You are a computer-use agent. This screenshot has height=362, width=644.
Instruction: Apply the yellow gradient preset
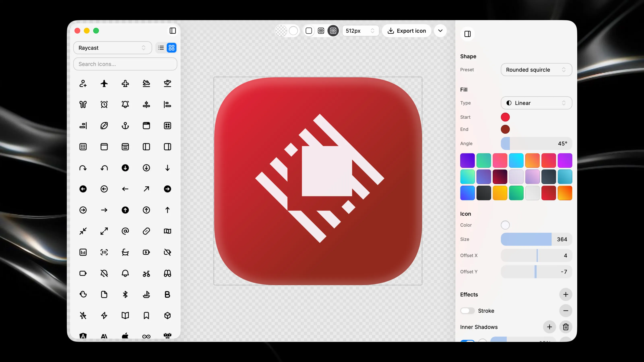coord(500,193)
